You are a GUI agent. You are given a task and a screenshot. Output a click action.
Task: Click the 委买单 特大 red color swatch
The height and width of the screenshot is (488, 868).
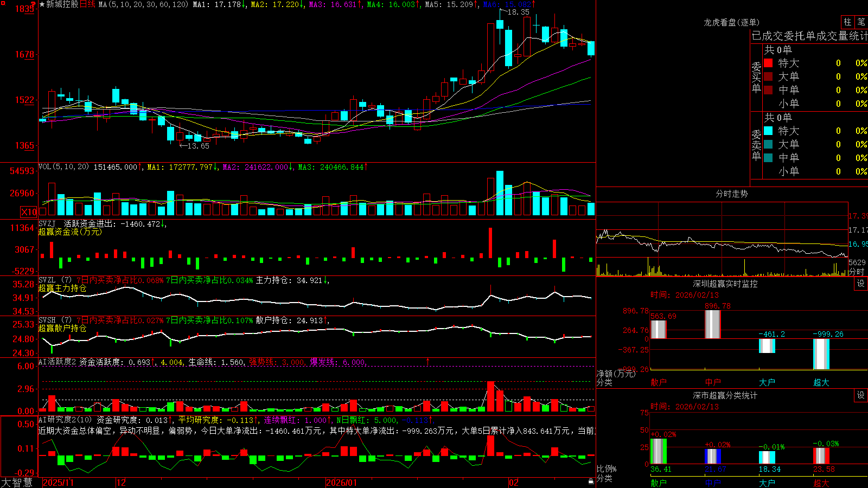pyautogui.click(x=768, y=63)
